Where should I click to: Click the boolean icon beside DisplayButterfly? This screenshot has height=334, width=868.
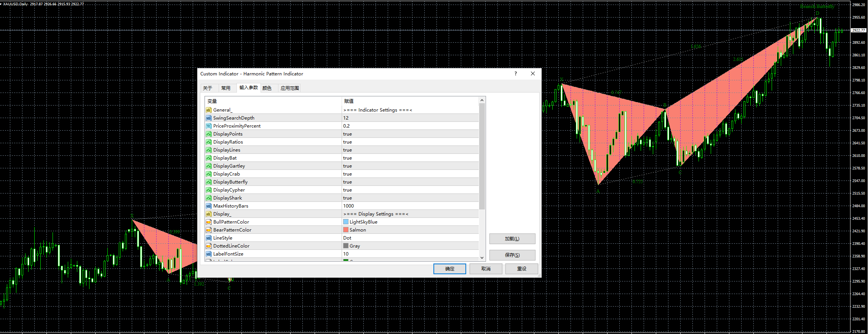208,182
